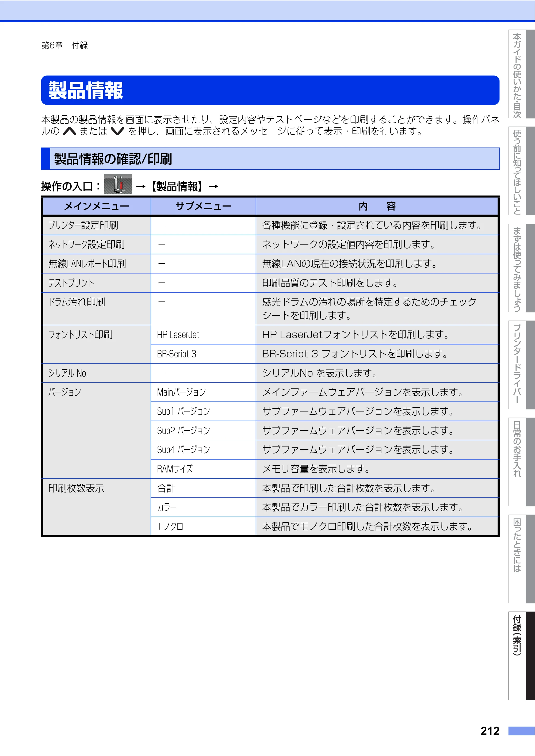This screenshot has width=535, height=756.
Task: Click the カラー submenu cell
Action: (x=203, y=507)
